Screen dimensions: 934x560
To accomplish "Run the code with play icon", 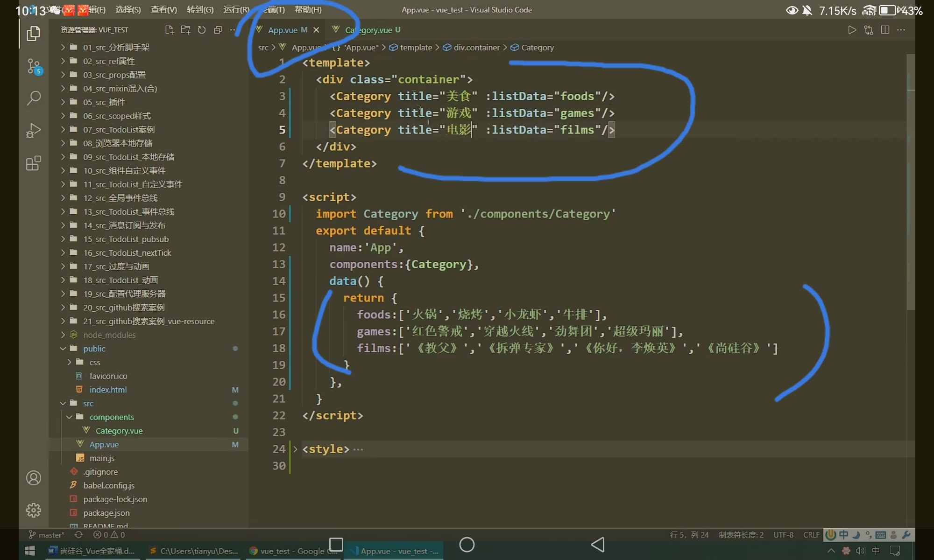I will pyautogui.click(x=852, y=30).
